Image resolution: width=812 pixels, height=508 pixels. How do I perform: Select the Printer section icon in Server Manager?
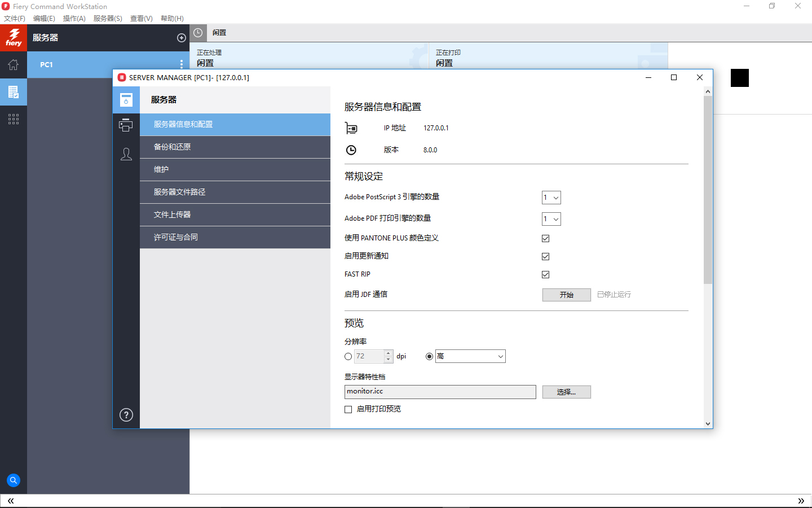click(x=126, y=125)
